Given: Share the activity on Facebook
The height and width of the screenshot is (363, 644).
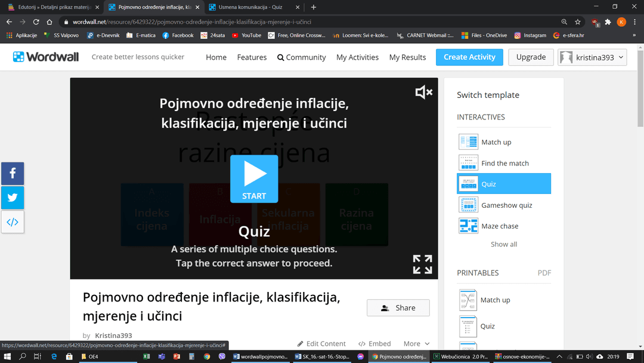Looking at the screenshot, I should pos(13,174).
